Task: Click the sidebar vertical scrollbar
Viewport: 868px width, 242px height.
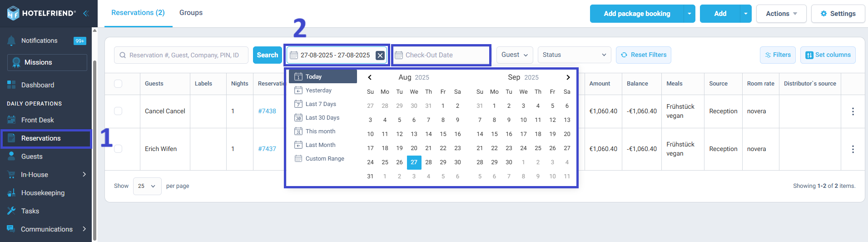Action: coord(94,150)
